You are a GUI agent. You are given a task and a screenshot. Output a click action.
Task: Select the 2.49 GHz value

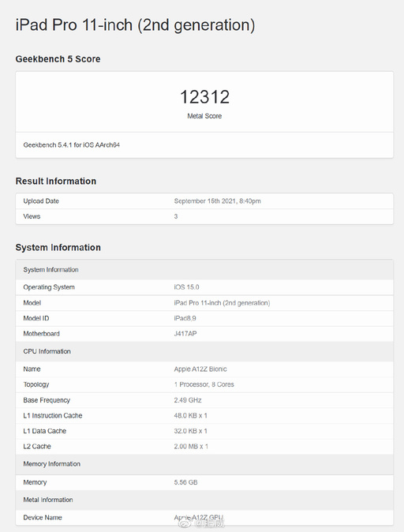pos(188,400)
